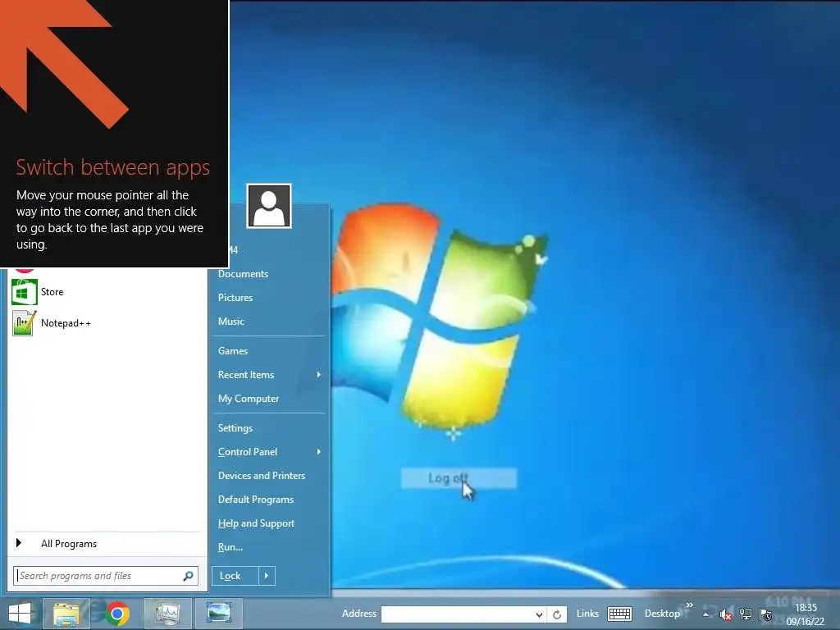Open Pictures from the Start menu
The height and width of the screenshot is (630, 840).
pyautogui.click(x=235, y=297)
